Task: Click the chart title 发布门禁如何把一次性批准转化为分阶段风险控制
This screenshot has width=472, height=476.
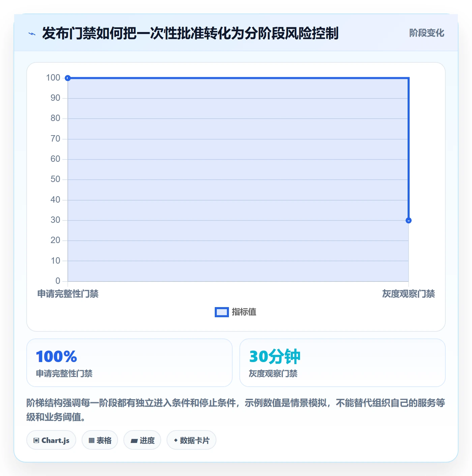Action: coord(190,33)
